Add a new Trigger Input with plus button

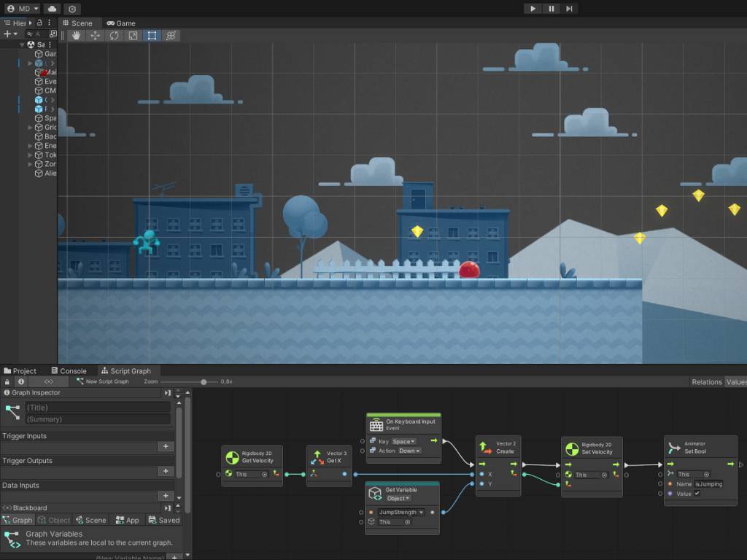pyautogui.click(x=166, y=447)
